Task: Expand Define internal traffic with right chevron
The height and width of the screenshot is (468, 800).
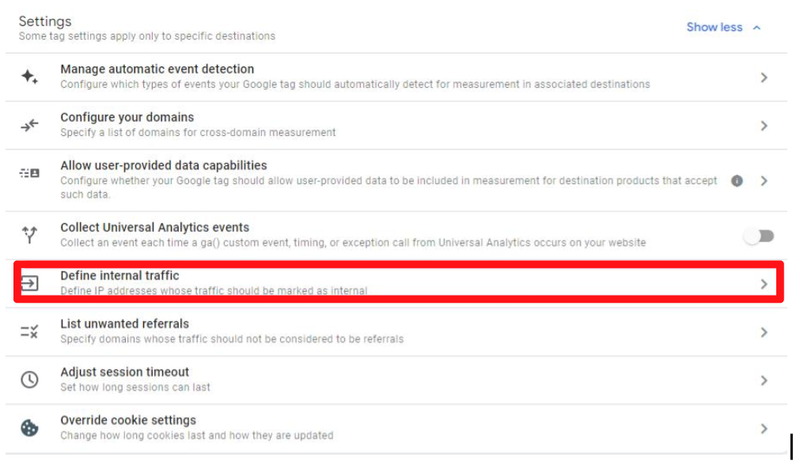Action: pos(764,284)
